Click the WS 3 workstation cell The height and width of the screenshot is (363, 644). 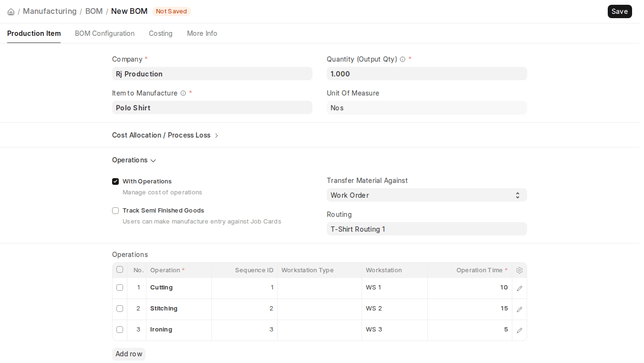coord(395,330)
